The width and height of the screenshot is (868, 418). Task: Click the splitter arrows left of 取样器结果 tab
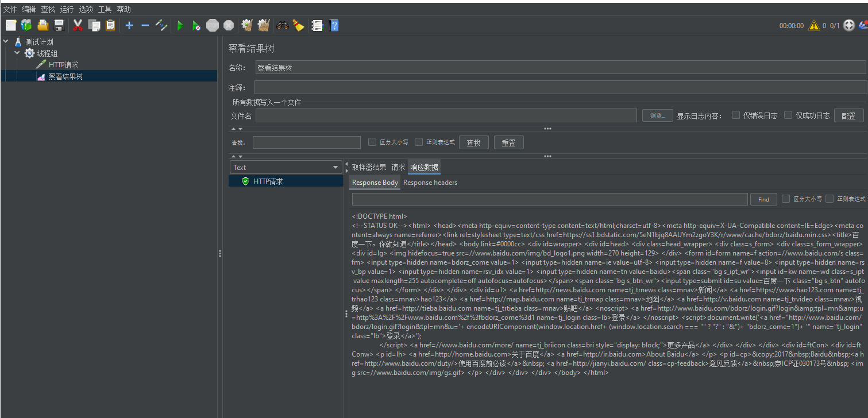click(346, 167)
